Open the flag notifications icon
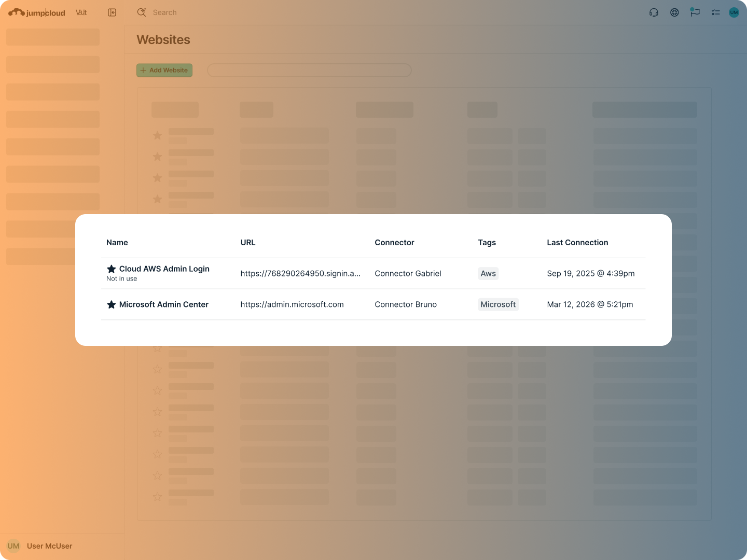Viewport: 747px width, 560px height. 695,12
